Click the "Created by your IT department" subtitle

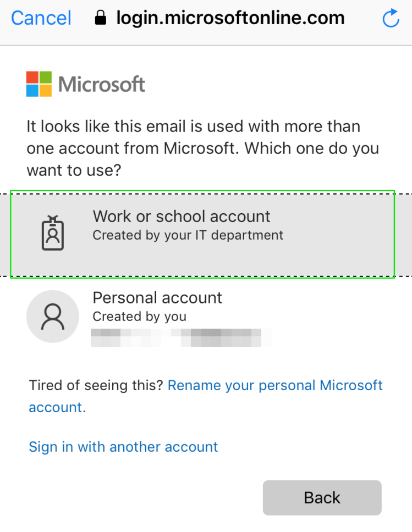click(188, 236)
